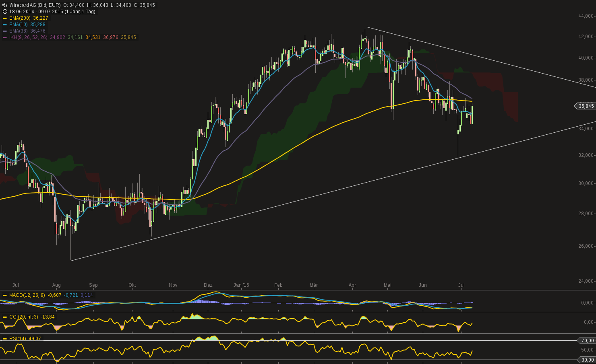596x364 pixels.
Task: Click the 44,000 price axis label
Action: [x=586, y=16]
